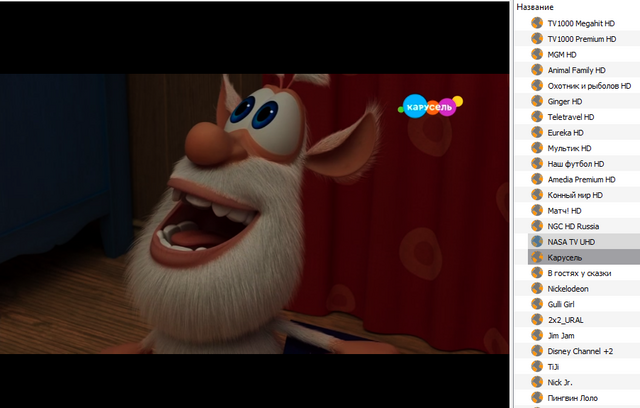
Task: Switch to the Наш футбол HD channel
Action: click(x=576, y=164)
